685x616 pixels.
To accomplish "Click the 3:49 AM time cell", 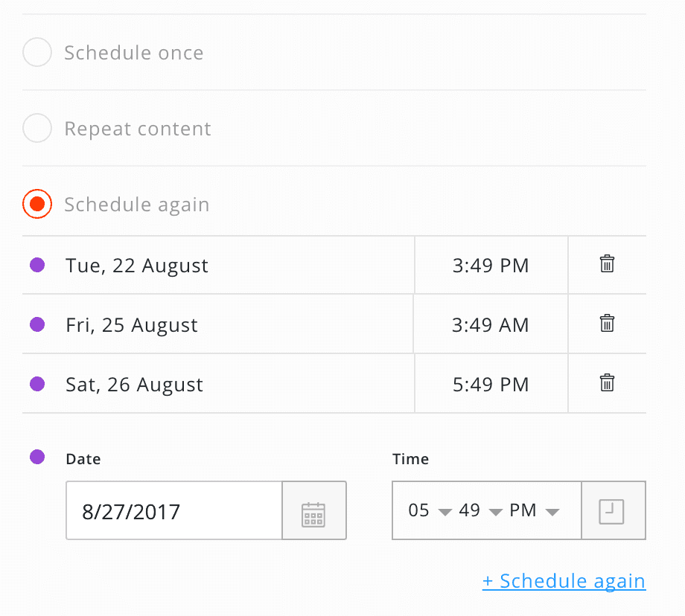I will [491, 324].
